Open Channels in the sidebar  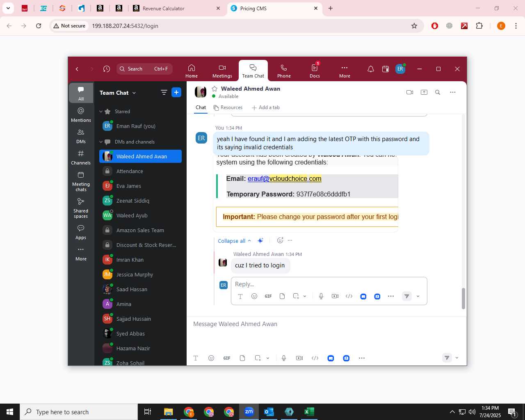pyautogui.click(x=81, y=157)
